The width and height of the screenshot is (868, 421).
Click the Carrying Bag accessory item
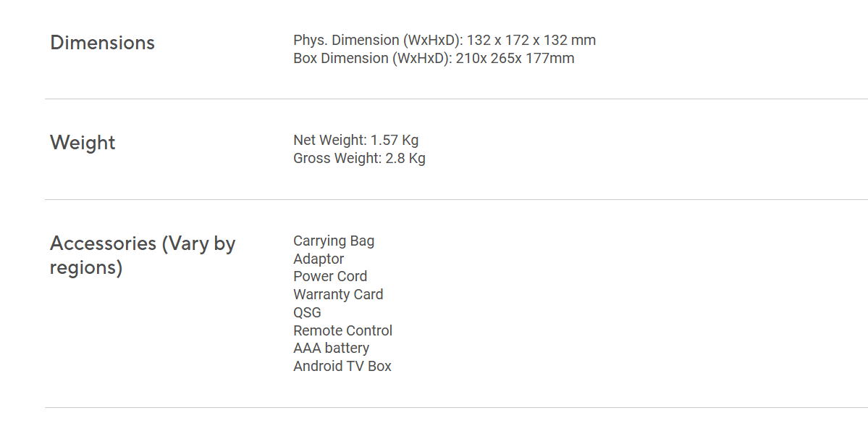[334, 241]
